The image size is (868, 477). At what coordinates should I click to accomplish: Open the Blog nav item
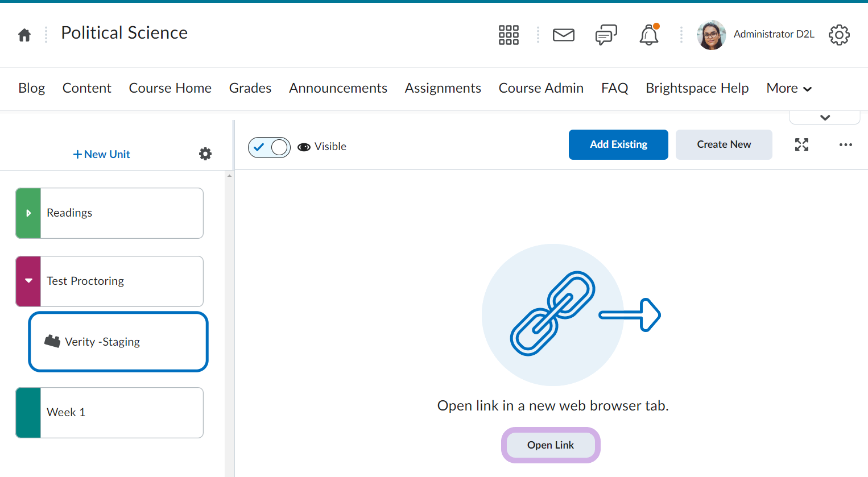pos(32,88)
